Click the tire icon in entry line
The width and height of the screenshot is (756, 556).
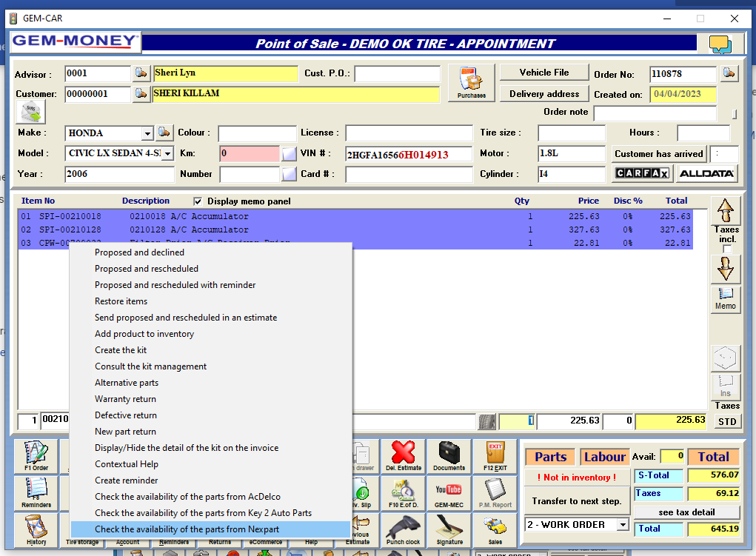point(487,421)
